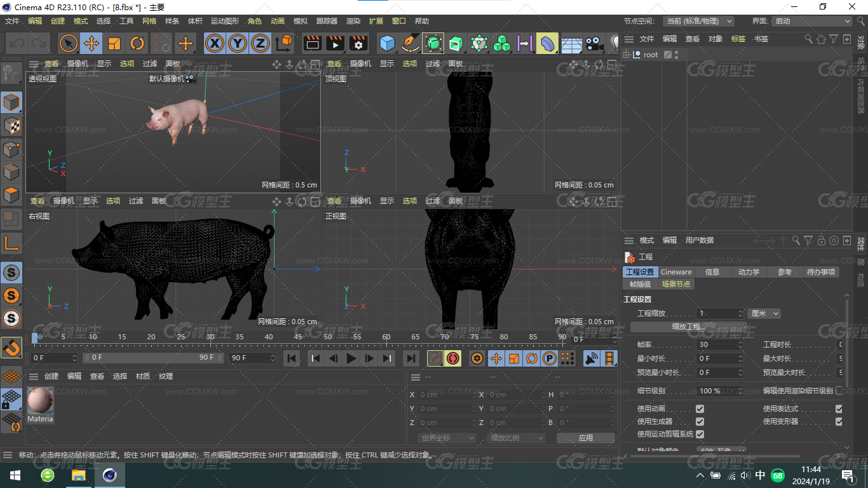Click the search icon in Object Manager
The height and width of the screenshot is (488, 868).
808,39
